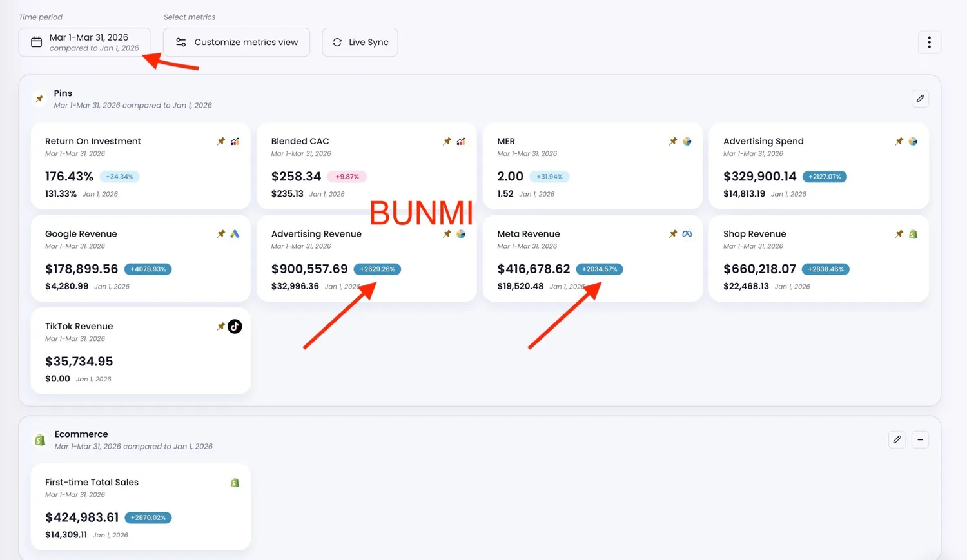Screen dimensions: 967x560
Task: Click chart icon on Return On Investment card
Action: pos(235,141)
